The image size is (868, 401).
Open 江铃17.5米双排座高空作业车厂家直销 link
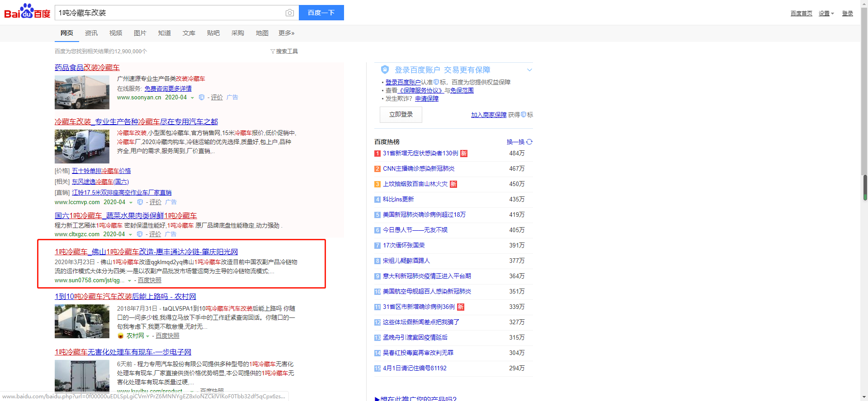tap(122, 192)
